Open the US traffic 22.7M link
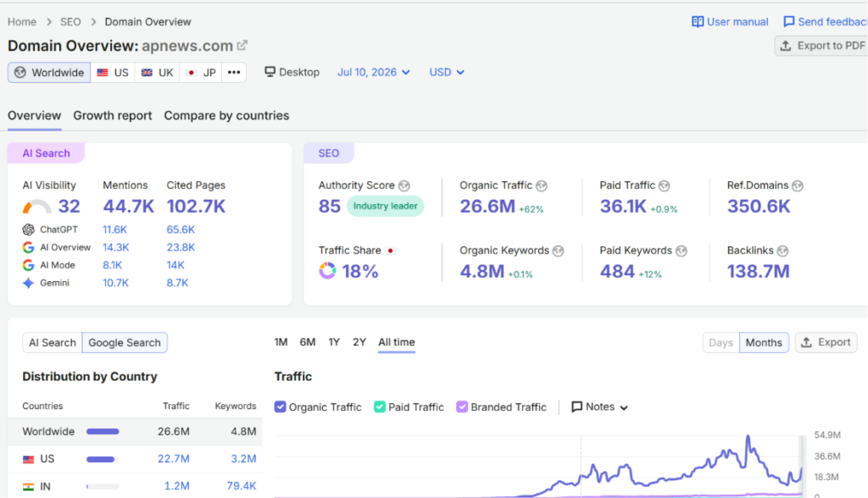Image resolution: width=868 pixels, height=498 pixels. point(173,459)
